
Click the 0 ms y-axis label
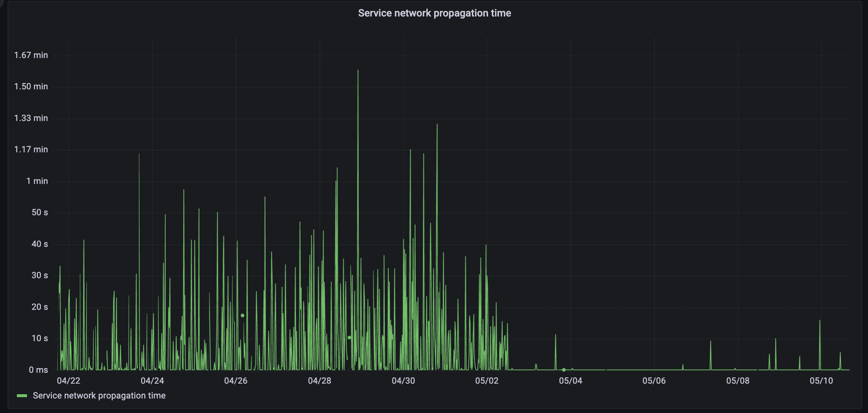(38, 370)
